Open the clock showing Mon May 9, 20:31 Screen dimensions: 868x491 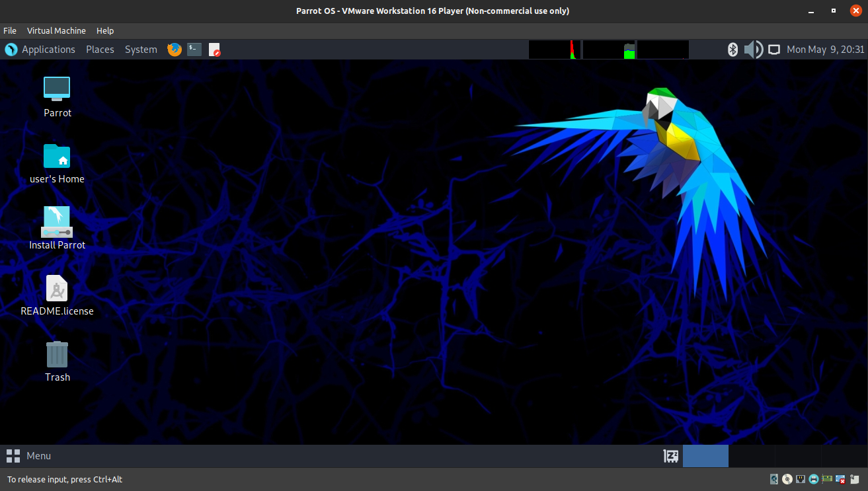click(x=825, y=50)
